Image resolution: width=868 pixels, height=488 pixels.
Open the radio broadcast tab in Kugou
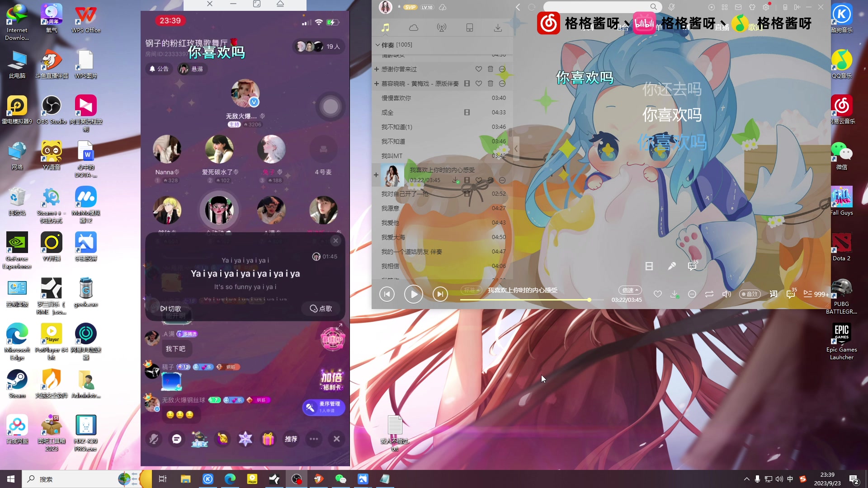tap(442, 28)
